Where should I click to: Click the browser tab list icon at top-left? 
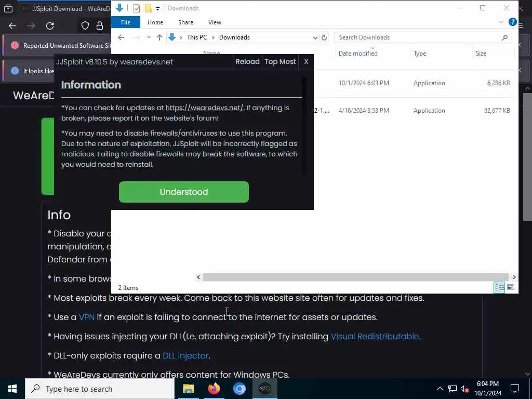pos(8,8)
